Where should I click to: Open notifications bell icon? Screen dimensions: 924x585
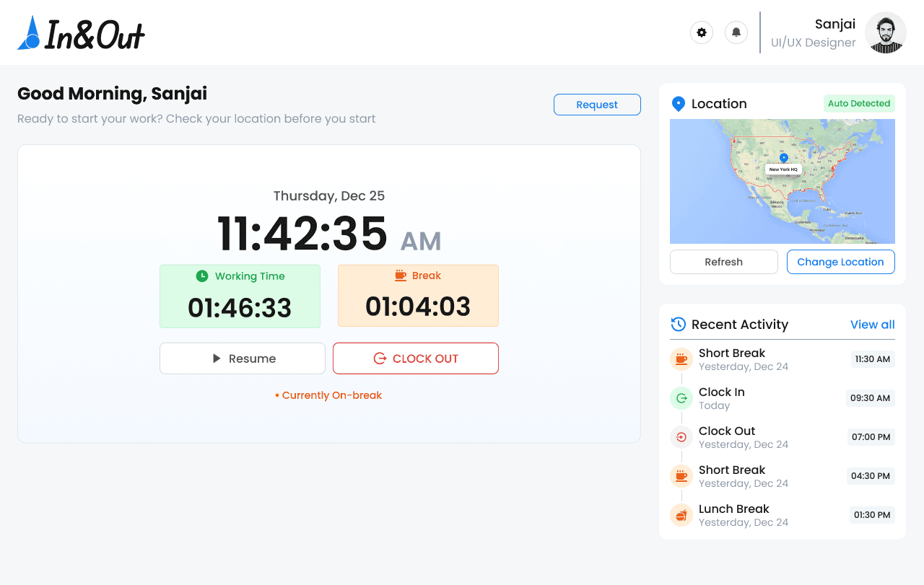(x=736, y=32)
